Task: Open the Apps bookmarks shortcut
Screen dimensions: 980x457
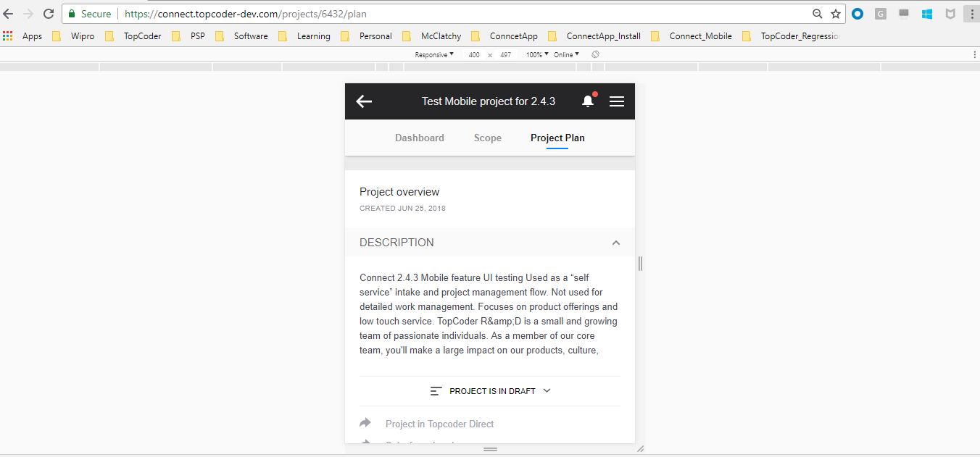Action: pyautogui.click(x=23, y=36)
